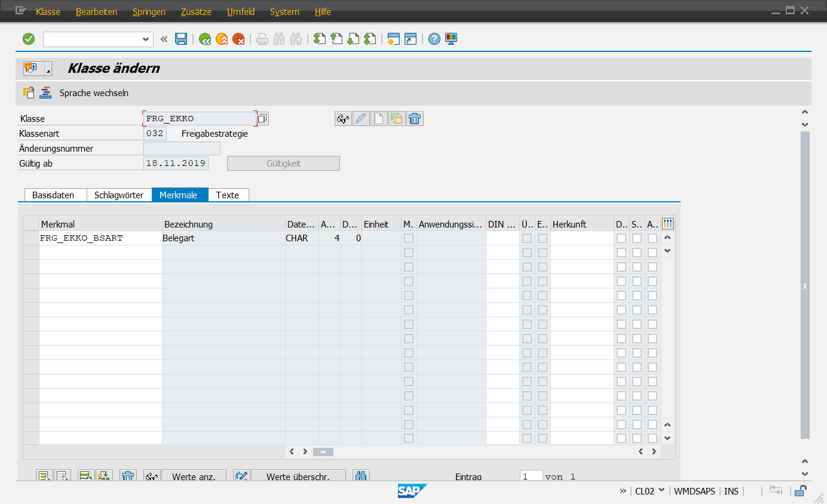The height and width of the screenshot is (504, 827).
Task: Click the red Cancel icon
Action: (x=239, y=39)
